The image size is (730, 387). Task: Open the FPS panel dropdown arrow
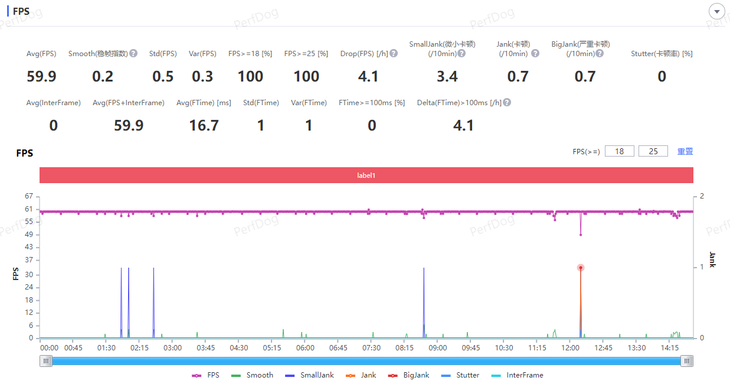(x=716, y=11)
